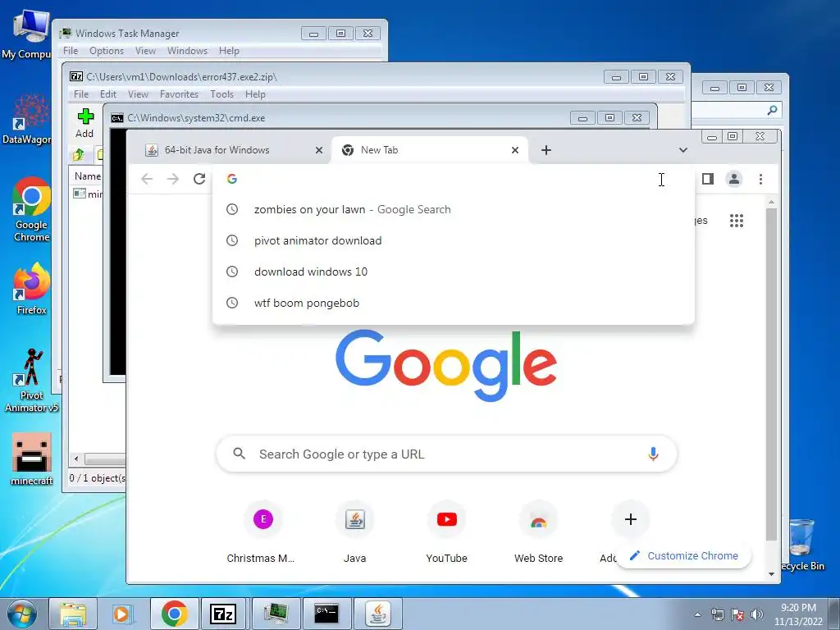Expand the tab search chevron

point(683,150)
